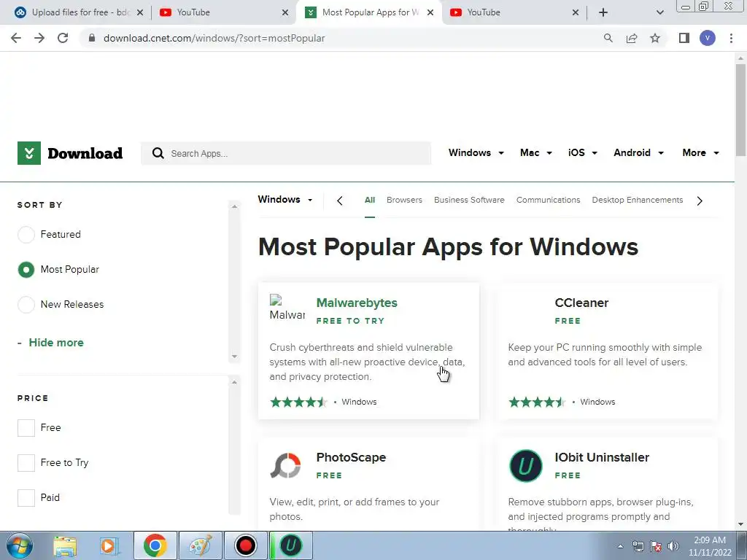Open the Chrome three-dot menu
This screenshot has height=560, width=747.
731,38
